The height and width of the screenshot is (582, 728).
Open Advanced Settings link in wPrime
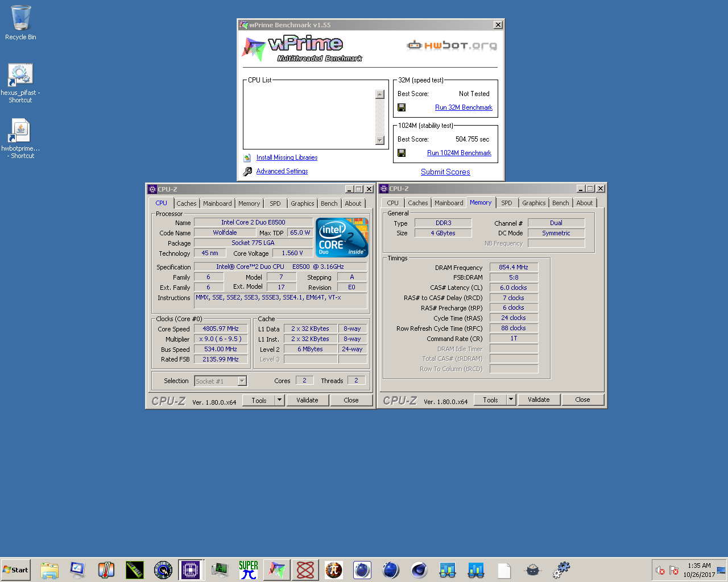pos(282,172)
